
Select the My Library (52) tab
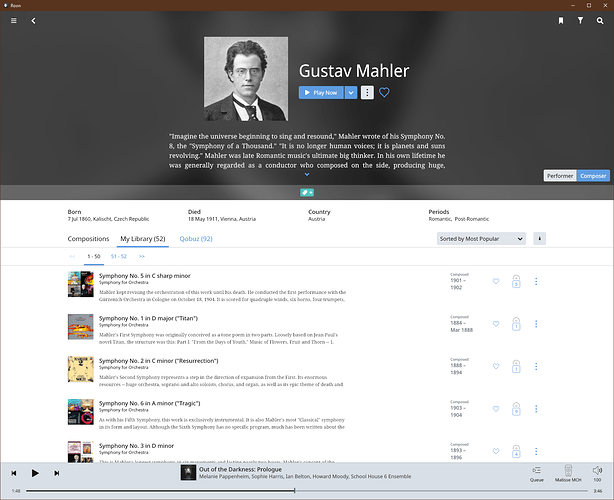(143, 239)
